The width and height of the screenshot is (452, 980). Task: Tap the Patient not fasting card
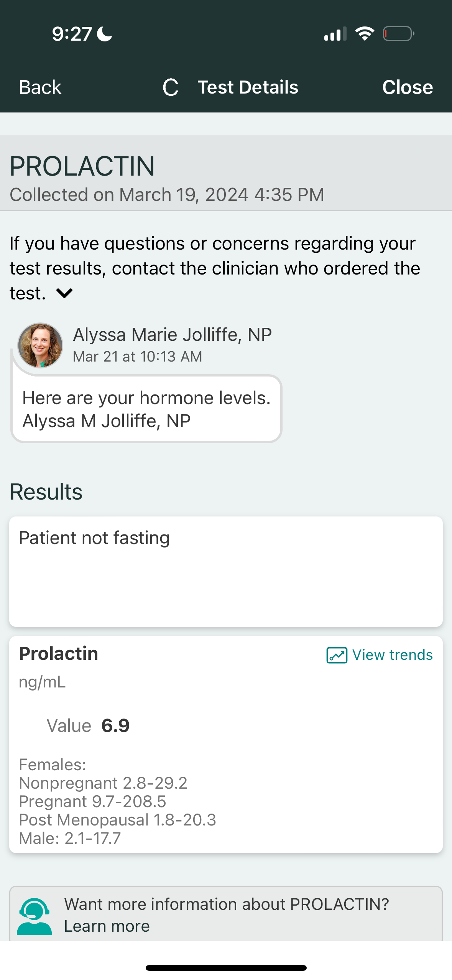pyautogui.click(x=226, y=571)
